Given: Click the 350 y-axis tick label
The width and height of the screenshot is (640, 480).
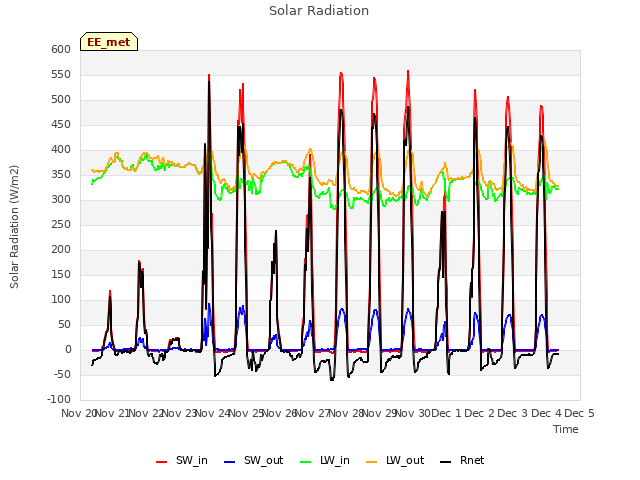Looking at the screenshot, I should [x=61, y=175].
